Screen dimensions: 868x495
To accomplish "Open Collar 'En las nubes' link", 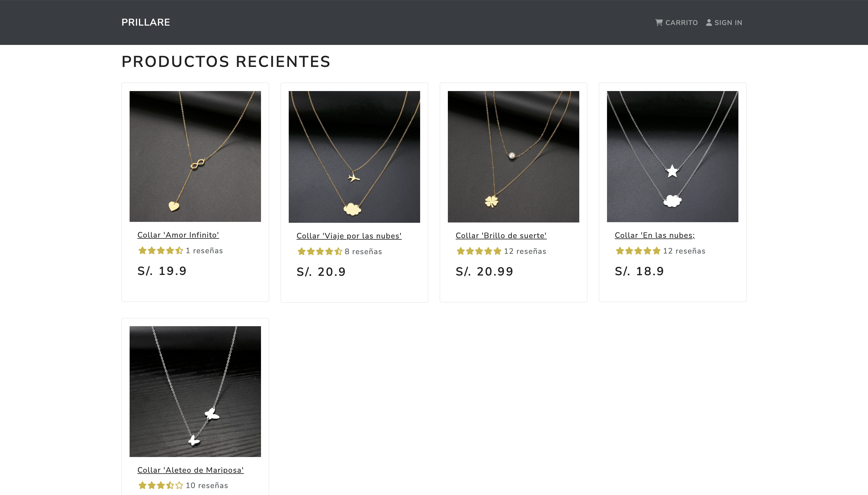I will pyautogui.click(x=655, y=235).
